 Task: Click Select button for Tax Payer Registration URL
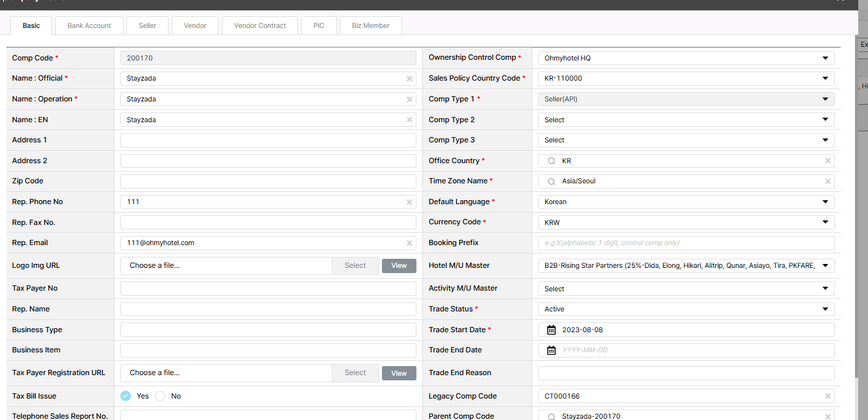coord(355,373)
